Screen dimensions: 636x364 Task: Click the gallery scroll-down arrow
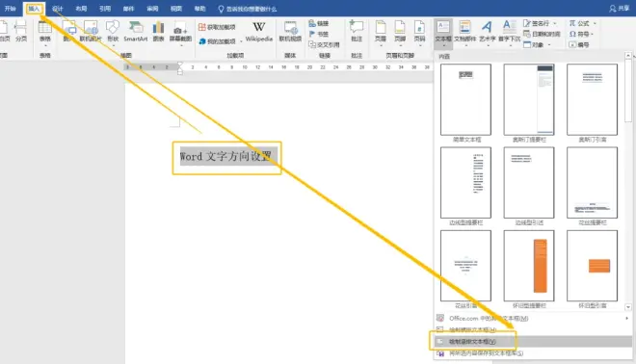pyautogui.click(x=628, y=307)
